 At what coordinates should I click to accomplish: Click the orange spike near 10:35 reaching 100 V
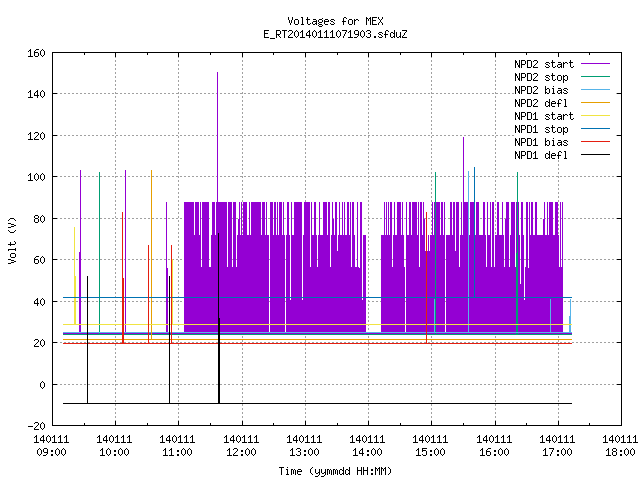pyautogui.click(x=151, y=255)
